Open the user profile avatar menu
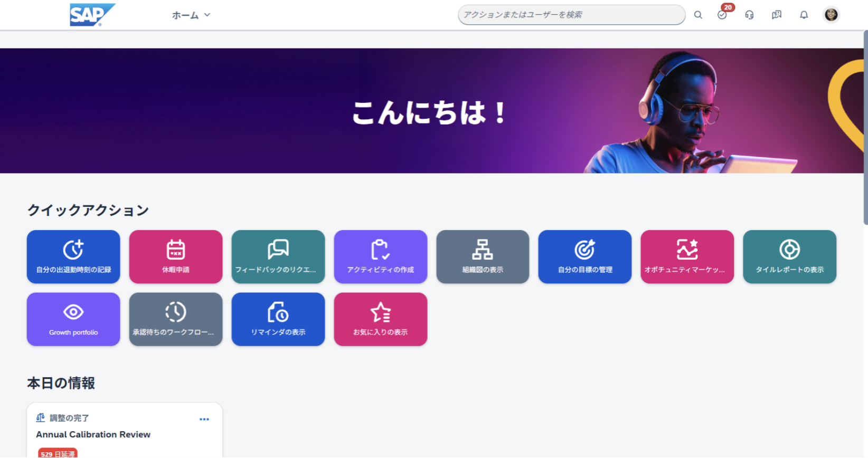Viewport: 868px width, 458px height. click(831, 15)
